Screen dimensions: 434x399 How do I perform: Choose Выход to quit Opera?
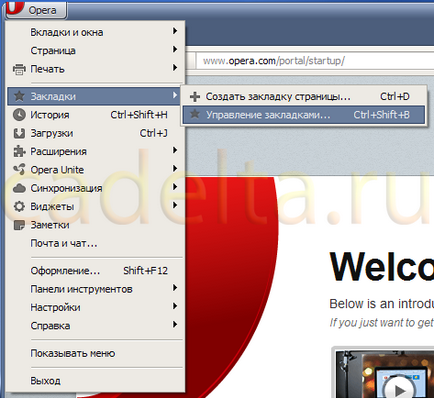point(96,381)
